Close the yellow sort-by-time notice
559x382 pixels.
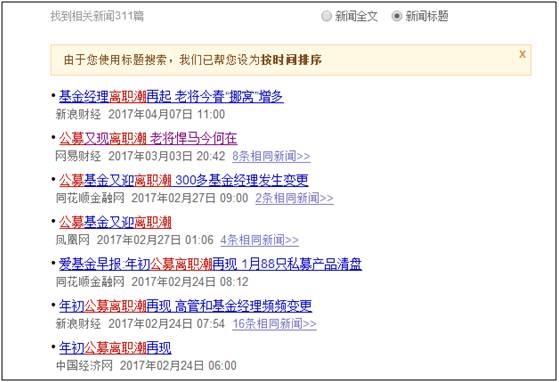click(522, 54)
